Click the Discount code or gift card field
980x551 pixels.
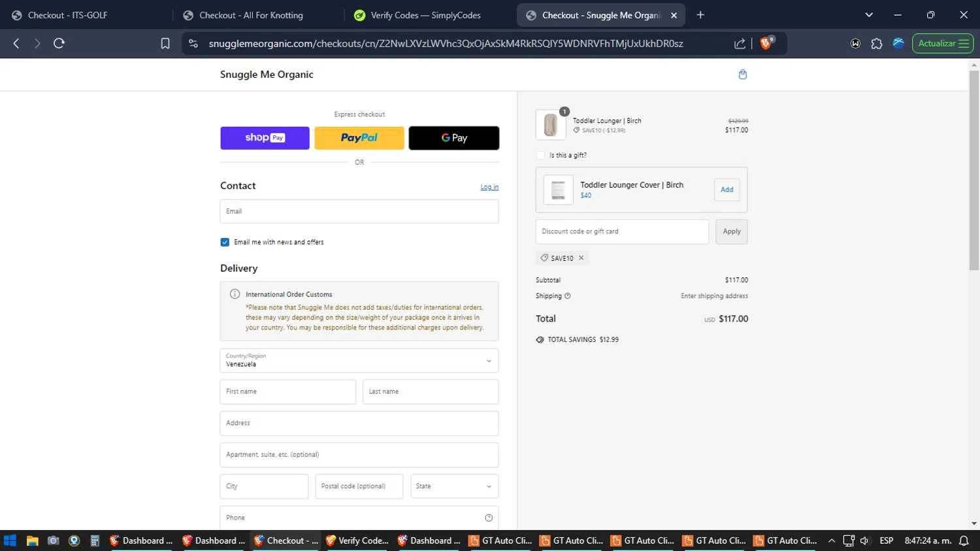tap(622, 231)
